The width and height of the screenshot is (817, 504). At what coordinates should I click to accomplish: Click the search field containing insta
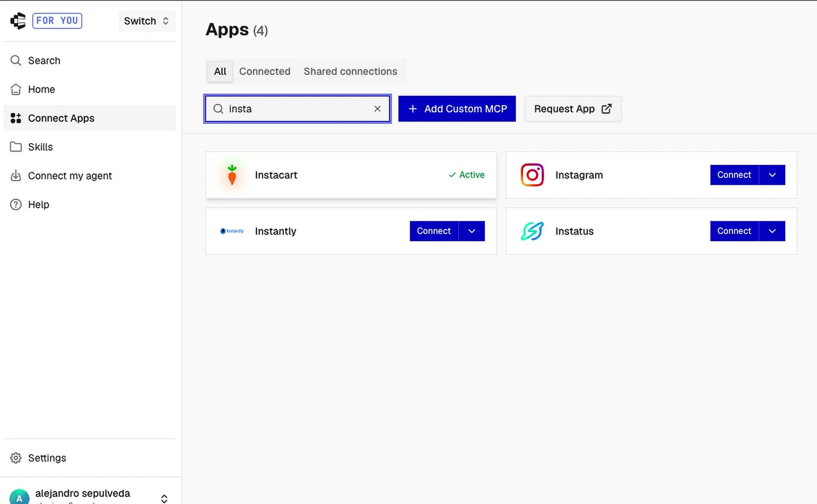point(298,109)
